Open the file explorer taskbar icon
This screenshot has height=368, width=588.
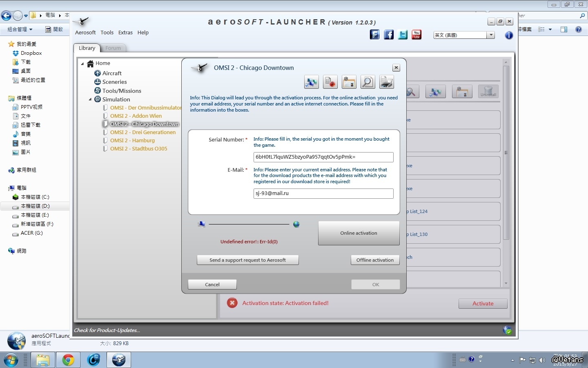pos(43,360)
